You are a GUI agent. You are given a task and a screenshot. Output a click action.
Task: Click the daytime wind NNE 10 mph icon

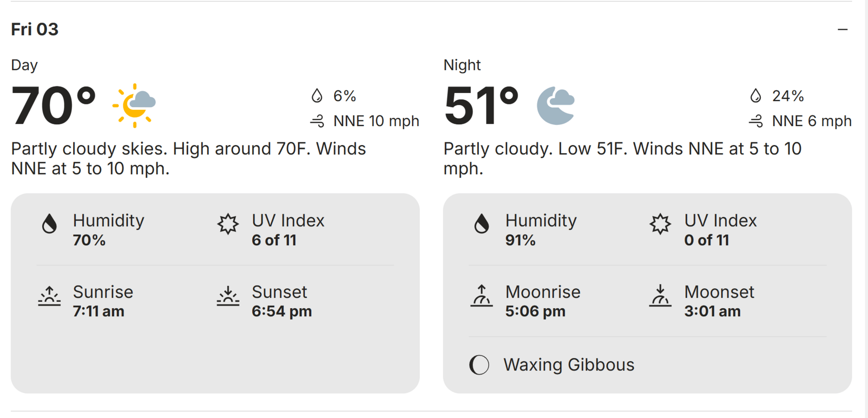[317, 121]
